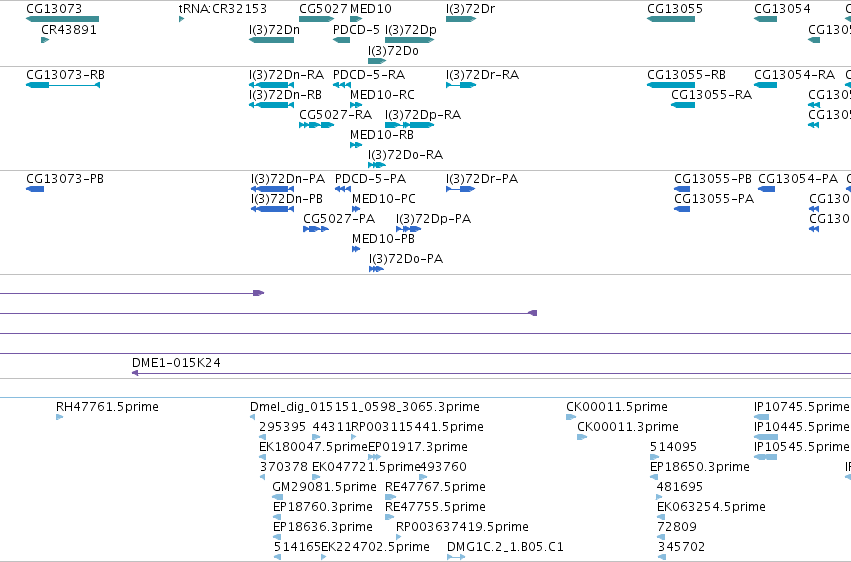This screenshot has width=851, height=562.
Task: Select the CG5027 gene glyph
Action: pos(316,20)
